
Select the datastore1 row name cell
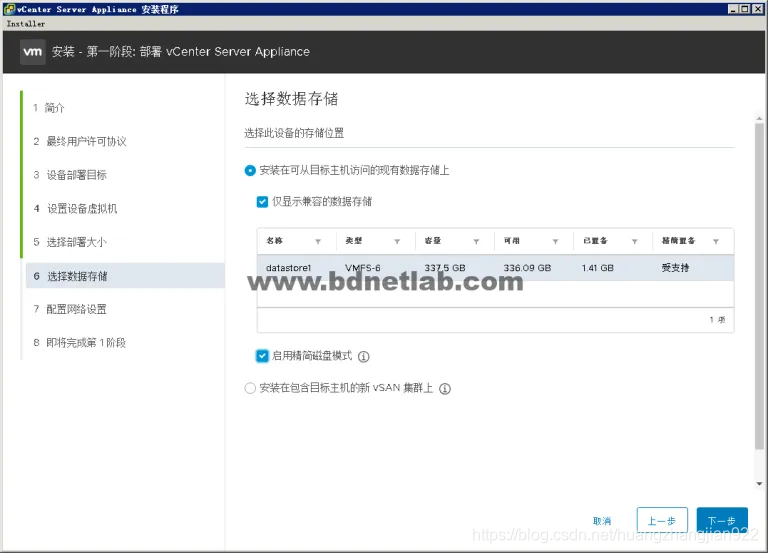288,268
